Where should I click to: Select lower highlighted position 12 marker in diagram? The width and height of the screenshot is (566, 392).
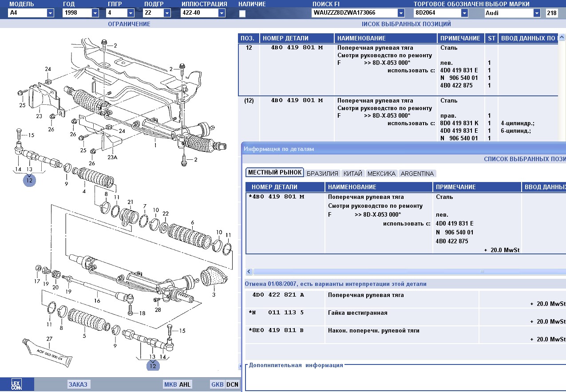(x=153, y=366)
